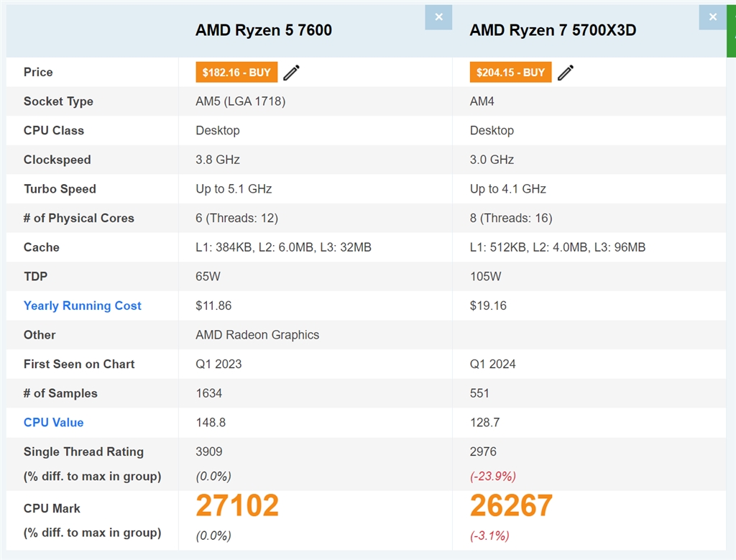Image resolution: width=736 pixels, height=560 pixels.
Task: Click the $182.16 - BUY button
Action: pos(236,73)
